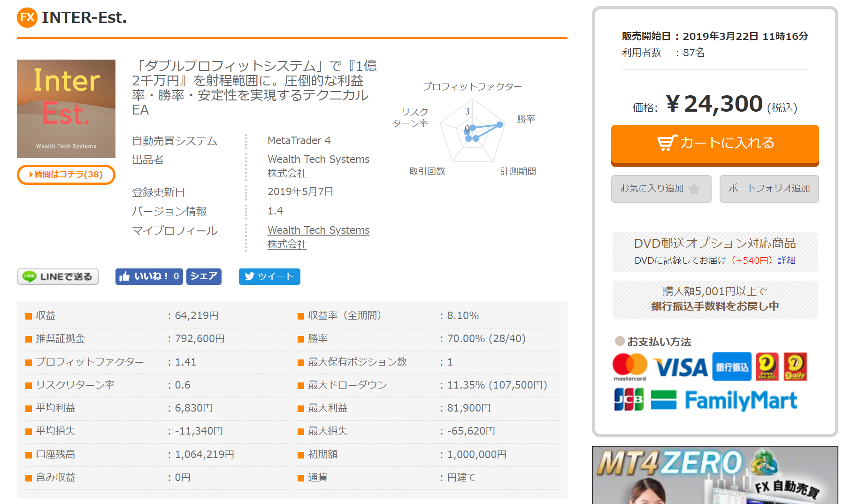Click the JCB payment logo
Screen dimensions: 859x504
coord(629,400)
